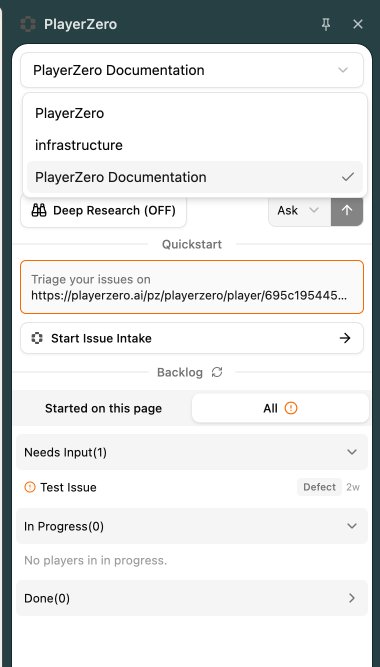Click the send arrow button
This screenshot has width=380, height=667.
pyautogui.click(x=347, y=211)
